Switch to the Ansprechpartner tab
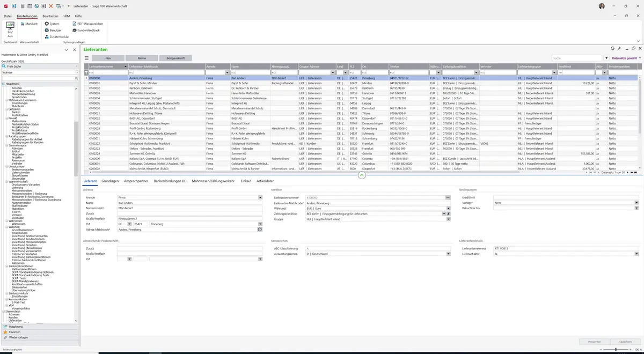The width and height of the screenshot is (644, 354). [x=136, y=181]
